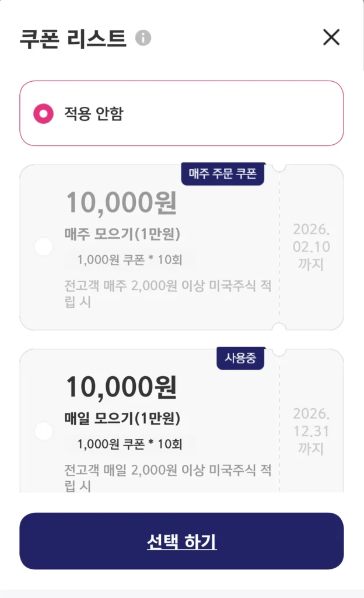Close the coupon list dialog
The height and width of the screenshot is (598, 364).
point(331,38)
